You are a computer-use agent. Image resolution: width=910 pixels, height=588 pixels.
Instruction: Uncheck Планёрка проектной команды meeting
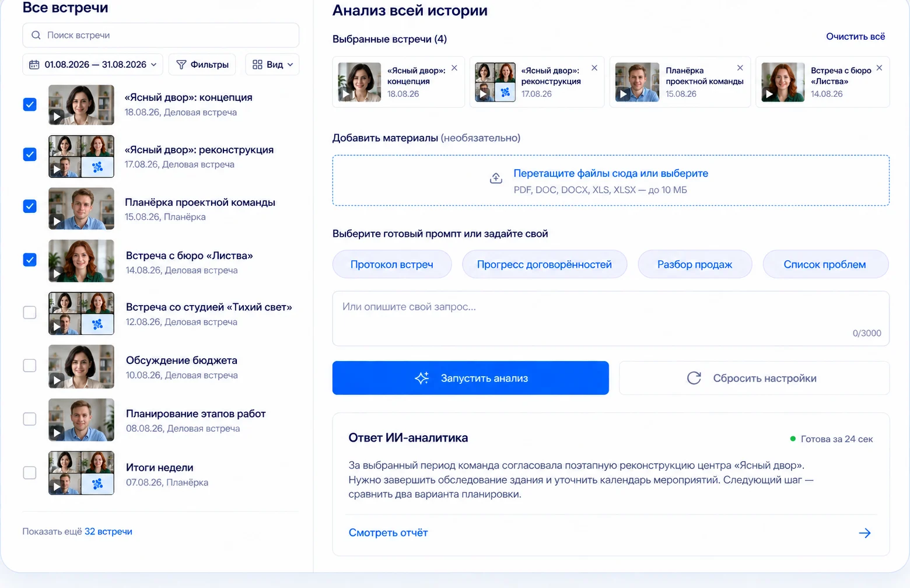coord(30,206)
